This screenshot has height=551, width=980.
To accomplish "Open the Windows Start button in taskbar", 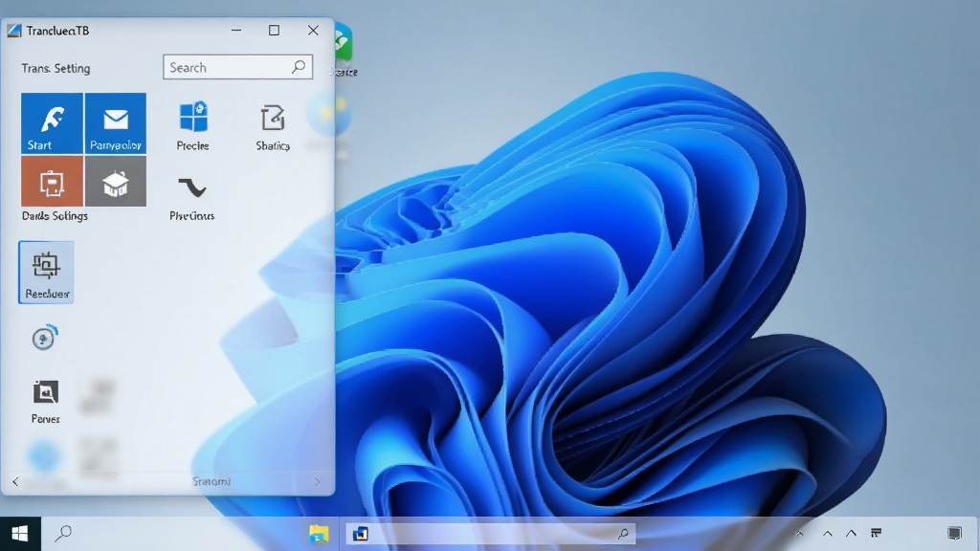I will click(x=20, y=534).
